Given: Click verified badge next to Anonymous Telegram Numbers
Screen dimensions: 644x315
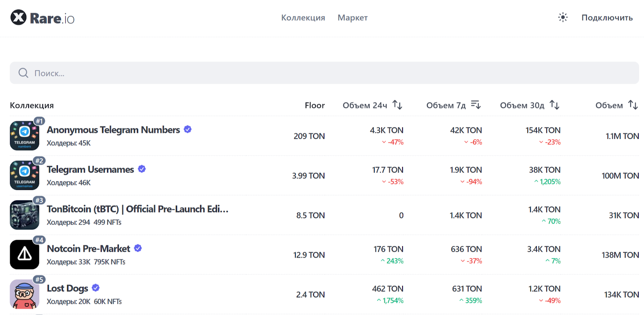Looking at the screenshot, I should pyautogui.click(x=188, y=129).
